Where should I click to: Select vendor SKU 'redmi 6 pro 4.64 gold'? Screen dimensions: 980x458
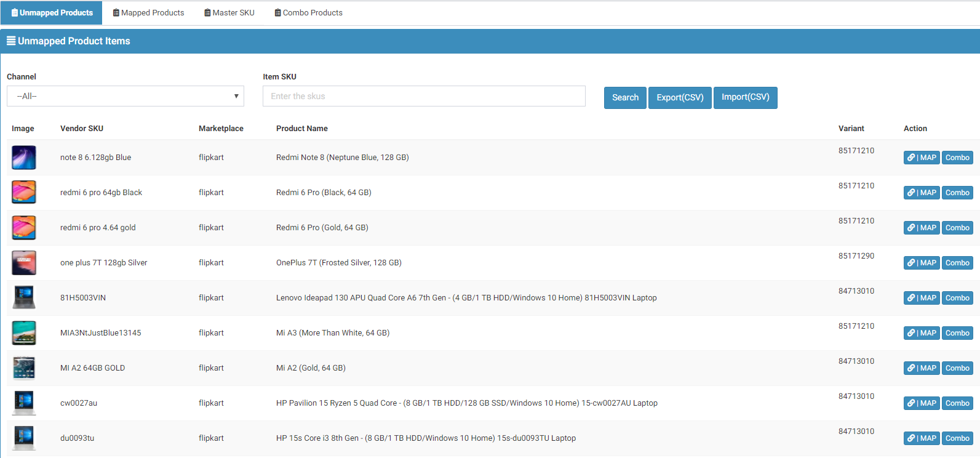[98, 228]
